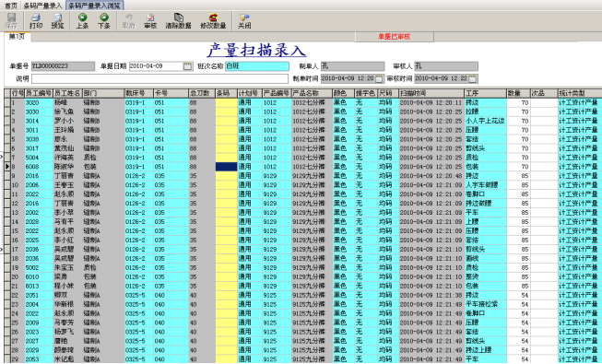Click scan time cell ending 12:21:38

click(x=431, y=295)
